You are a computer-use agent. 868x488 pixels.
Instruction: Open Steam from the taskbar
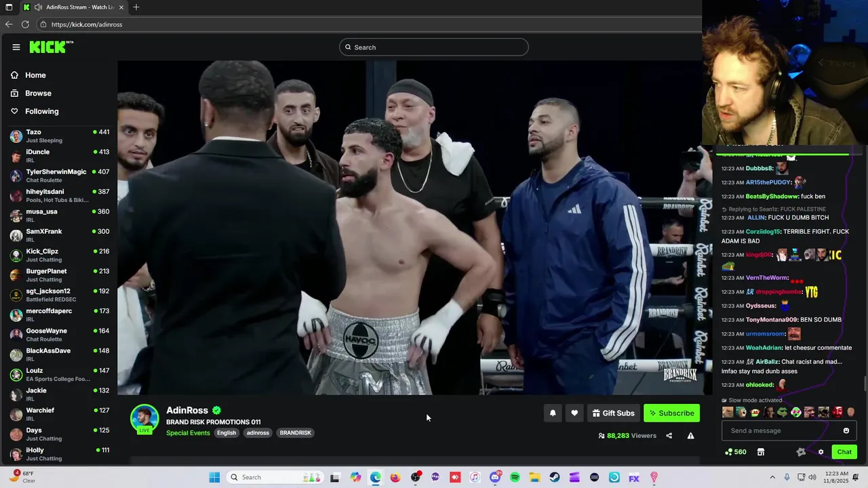tap(555, 477)
